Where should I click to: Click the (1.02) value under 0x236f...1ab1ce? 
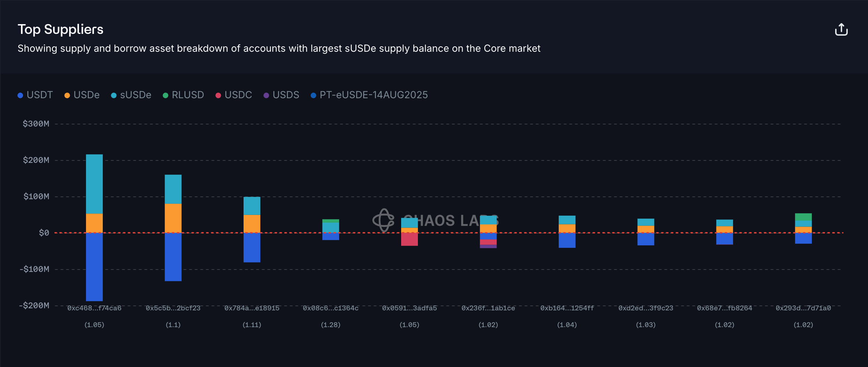click(x=488, y=325)
